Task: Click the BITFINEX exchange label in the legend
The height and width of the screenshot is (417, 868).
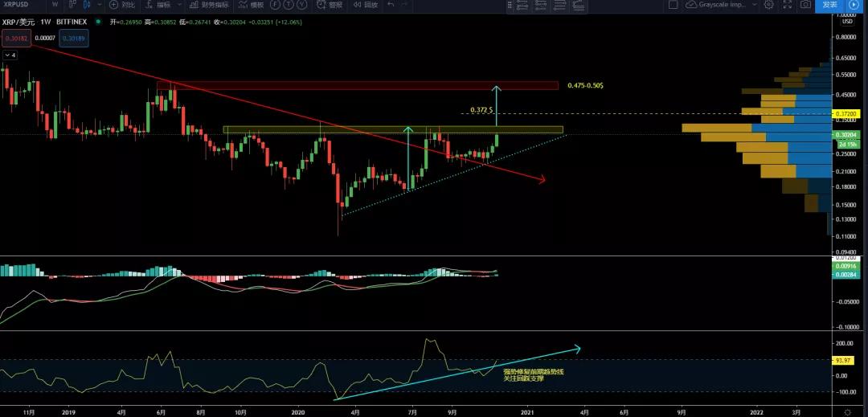Action: point(72,22)
